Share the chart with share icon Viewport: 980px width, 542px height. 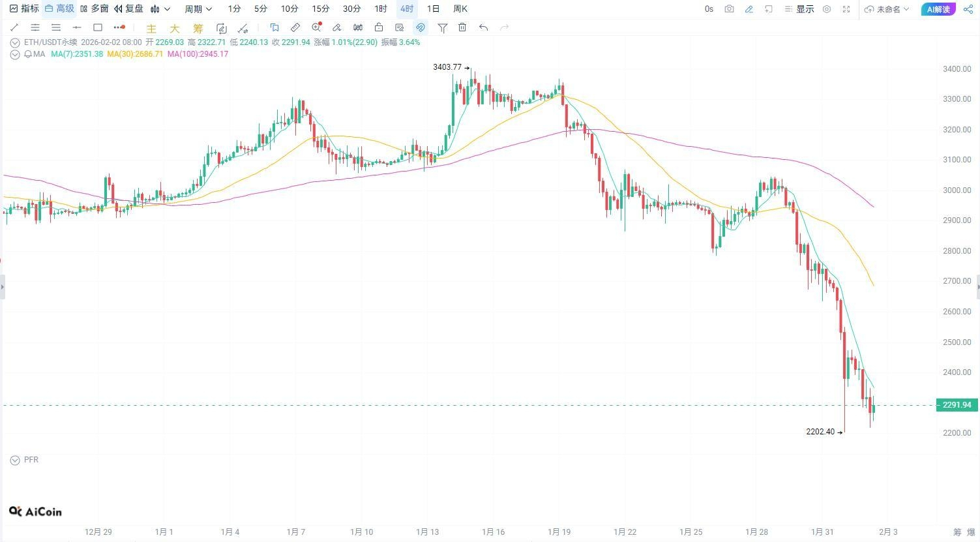(968, 9)
